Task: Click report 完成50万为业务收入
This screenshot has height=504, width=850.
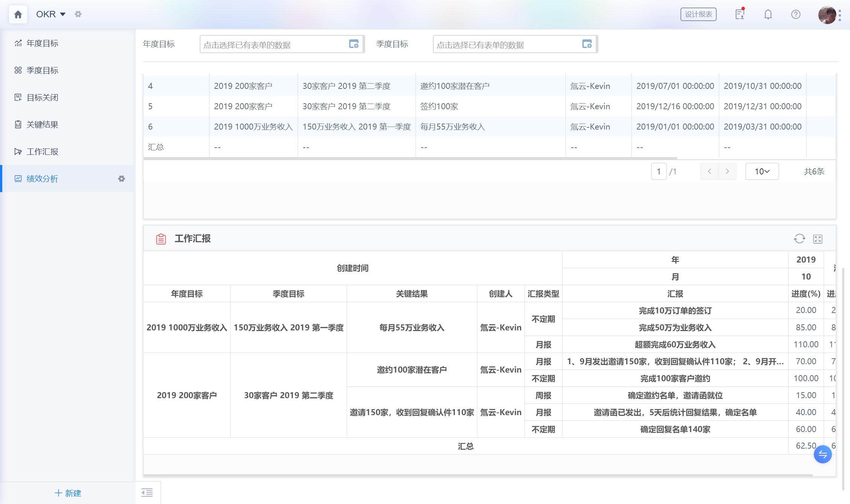Action: (675, 328)
